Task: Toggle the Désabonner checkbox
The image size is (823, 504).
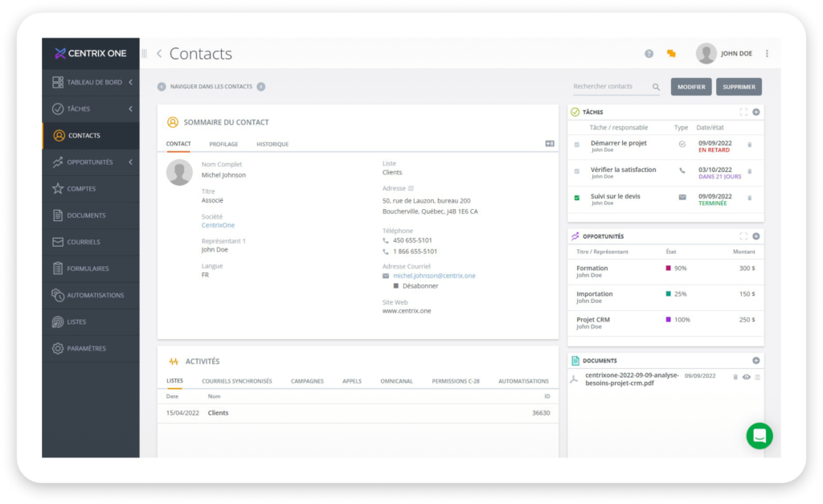Action: point(396,286)
